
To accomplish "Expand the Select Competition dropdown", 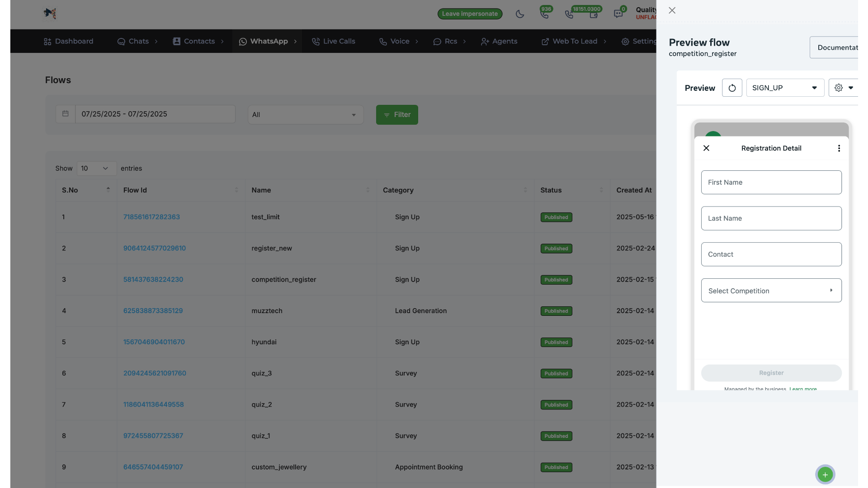I will pyautogui.click(x=771, y=291).
